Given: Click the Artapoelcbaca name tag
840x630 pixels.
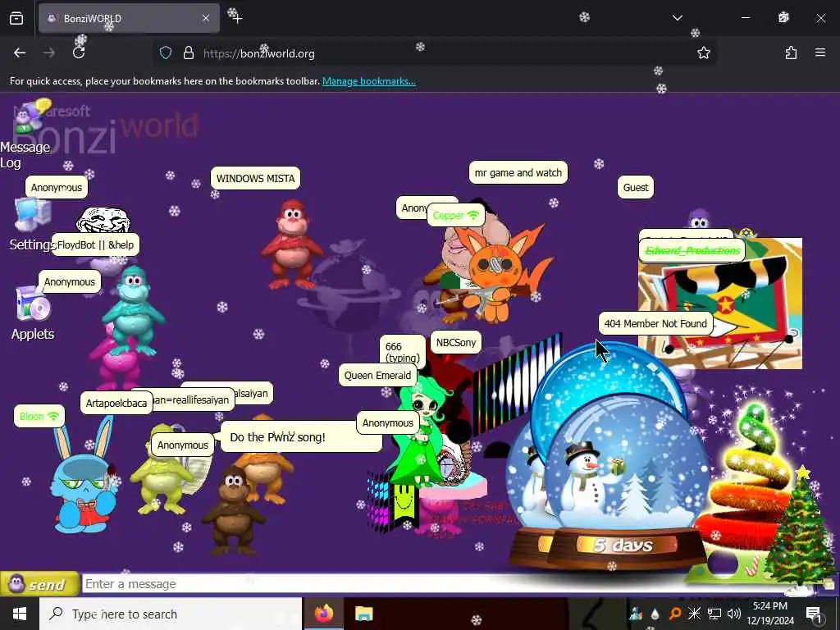Looking at the screenshot, I should [116, 403].
